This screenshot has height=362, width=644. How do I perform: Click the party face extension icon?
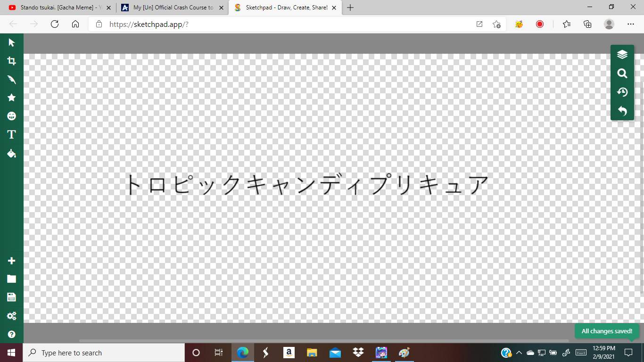click(519, 24)
